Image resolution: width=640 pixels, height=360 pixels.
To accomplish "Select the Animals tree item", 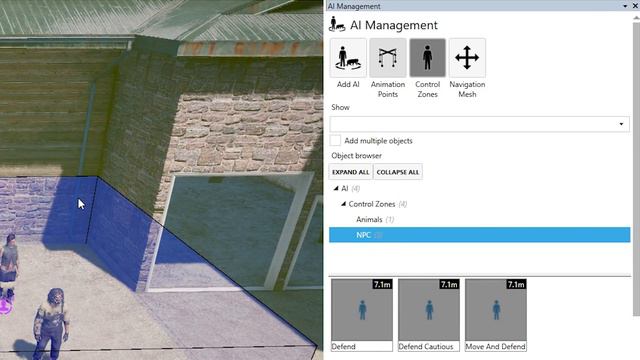I will pos(369,220).
